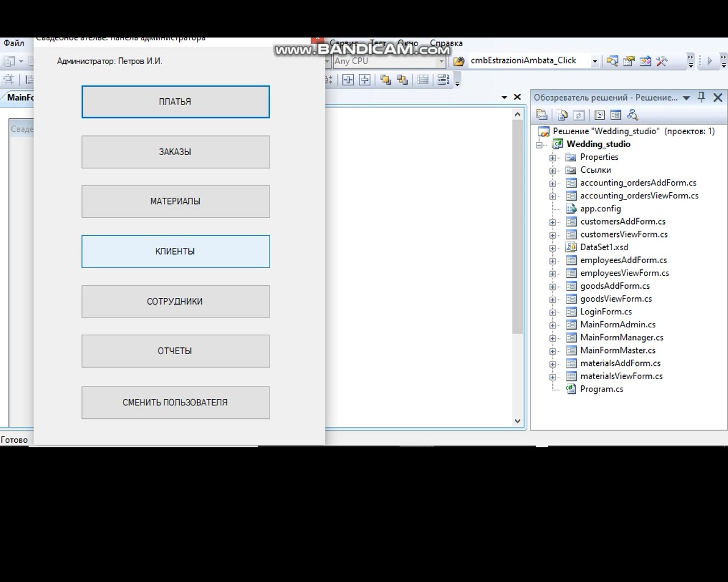This screenshot has height=582, width=728.
Task: Click СМЕНИТЬ ПОЛЬЗОВАТЕЛЯ button
Action: point(175,402)
